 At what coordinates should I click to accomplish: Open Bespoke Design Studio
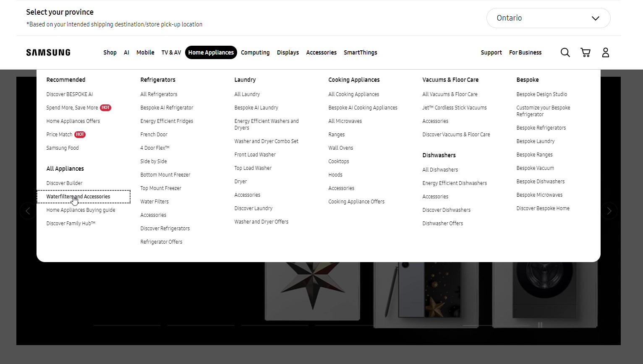[541, 94]
